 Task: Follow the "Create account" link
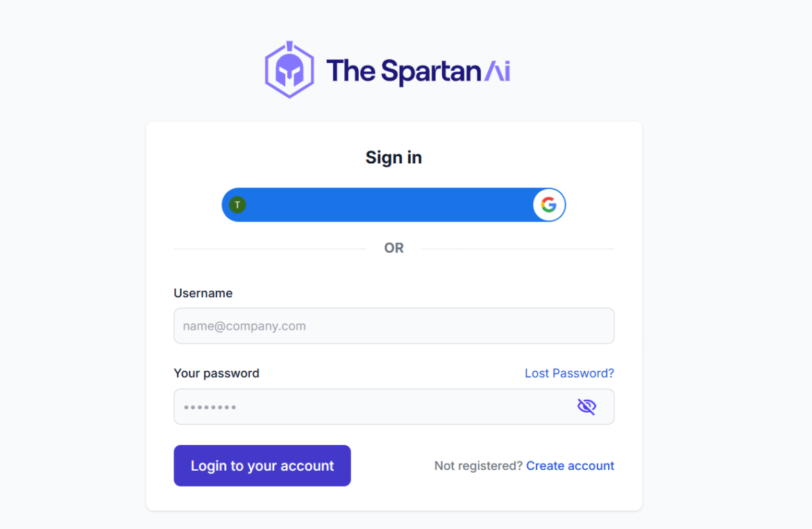[570, 466]
